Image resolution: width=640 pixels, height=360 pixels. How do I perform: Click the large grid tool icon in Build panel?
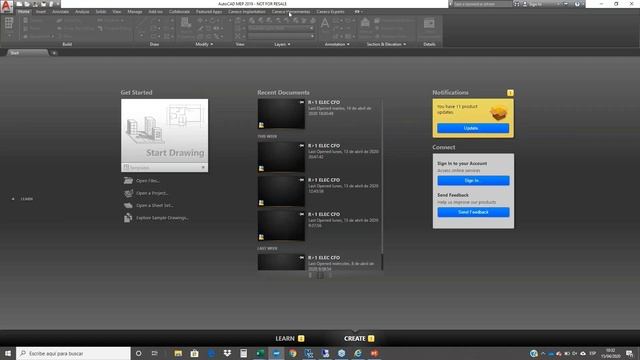pos(9,23)
